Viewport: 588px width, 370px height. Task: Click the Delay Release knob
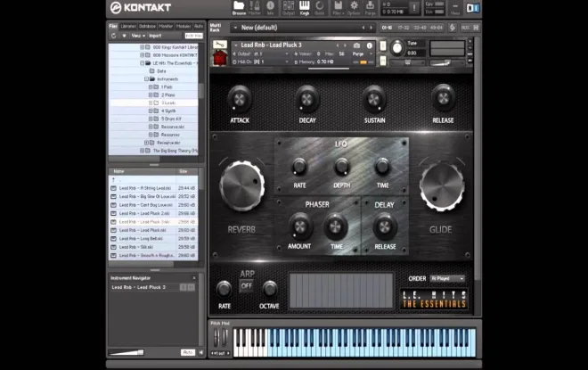(x=384, y=226)
